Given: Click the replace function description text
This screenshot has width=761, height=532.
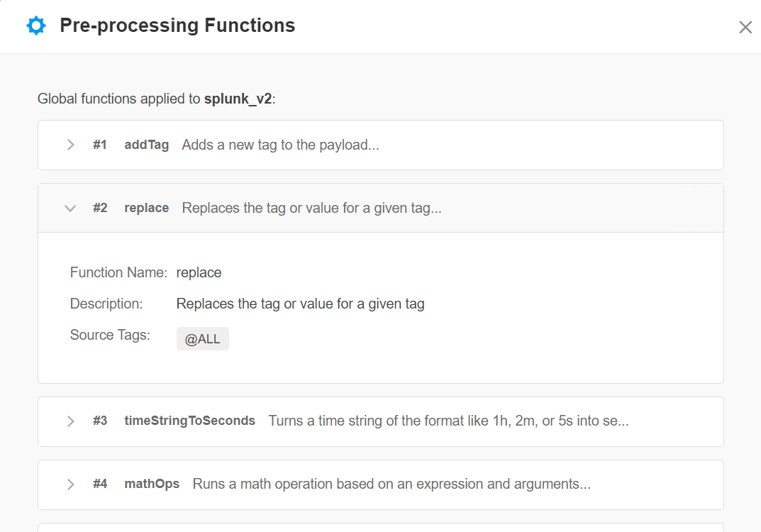Looking at the screenshot, I should click(300, 304).
